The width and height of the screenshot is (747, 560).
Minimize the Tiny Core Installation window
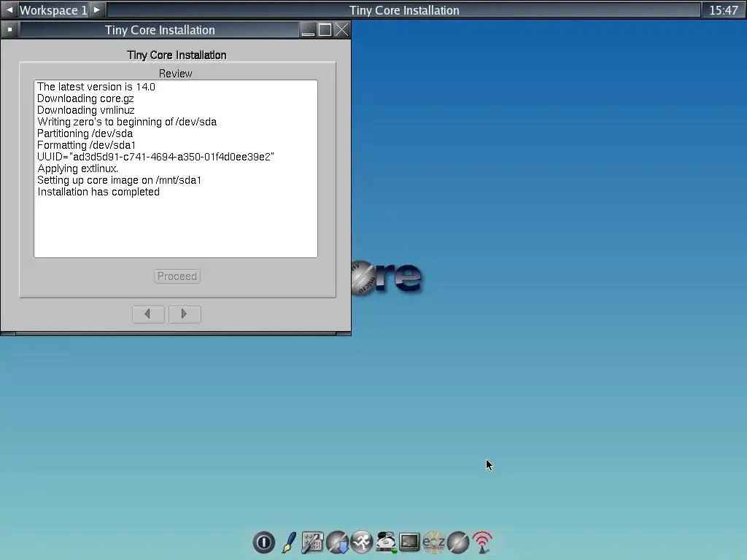[309, 30]
